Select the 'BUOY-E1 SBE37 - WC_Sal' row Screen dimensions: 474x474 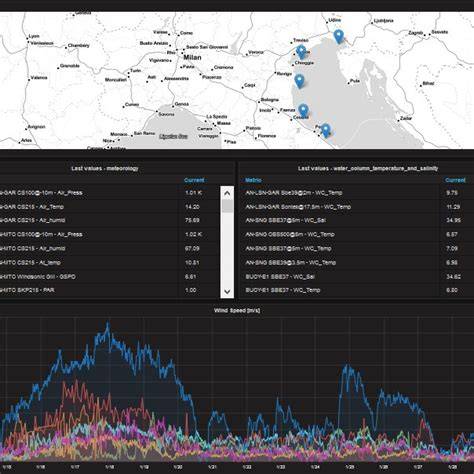coord(356,276)
